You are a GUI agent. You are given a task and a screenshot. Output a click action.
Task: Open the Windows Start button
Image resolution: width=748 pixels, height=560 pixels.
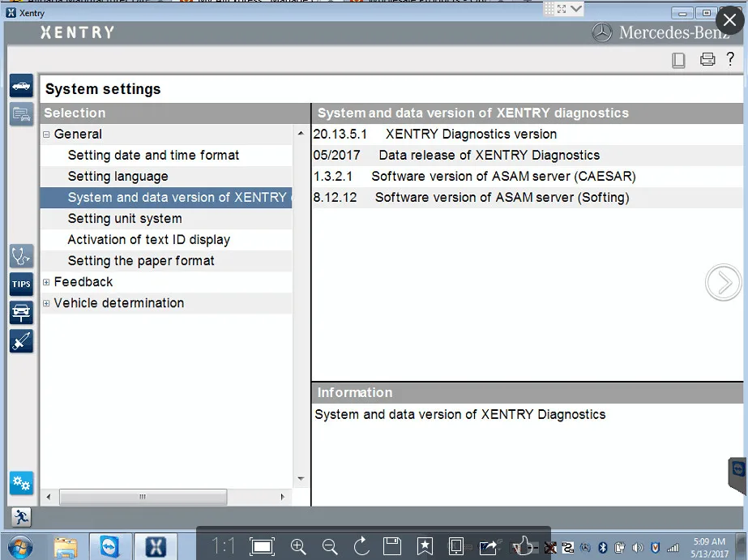pos(20,547)
